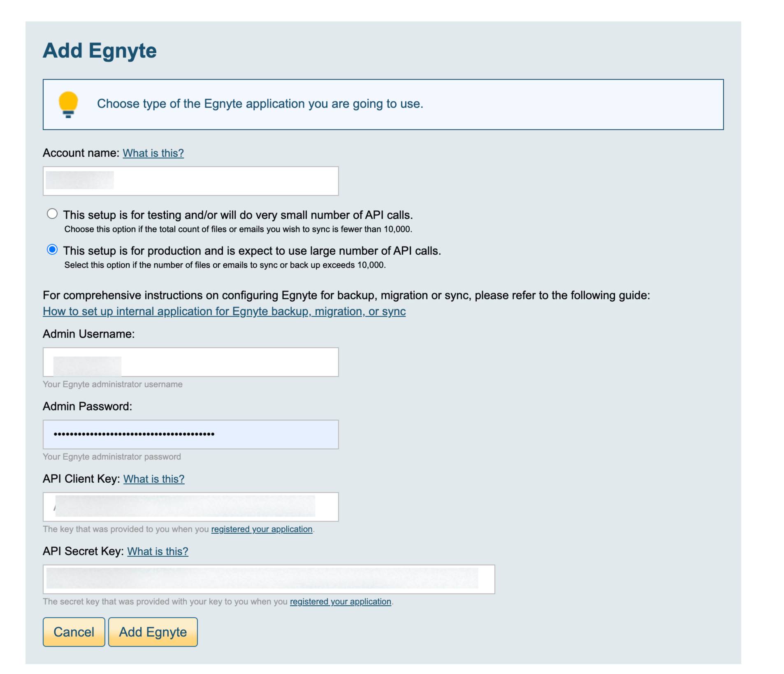
Task: Click the yellow lightbulb tip icon
Action: pyautogui.click(x=68, y=105)
